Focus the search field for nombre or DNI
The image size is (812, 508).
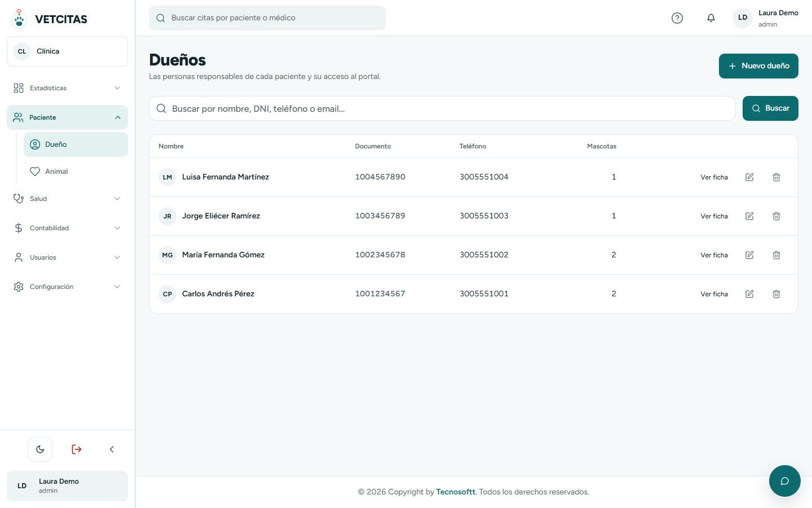[x=442, y=108]
